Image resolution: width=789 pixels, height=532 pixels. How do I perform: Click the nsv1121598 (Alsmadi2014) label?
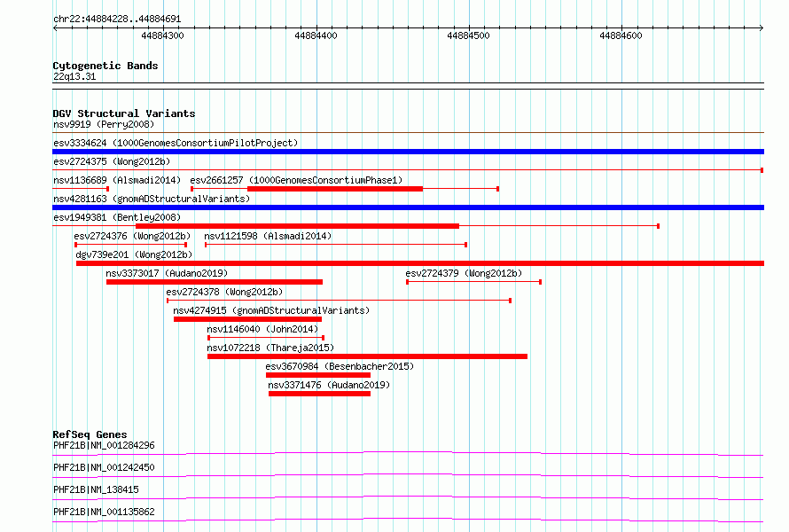[268, 236]
